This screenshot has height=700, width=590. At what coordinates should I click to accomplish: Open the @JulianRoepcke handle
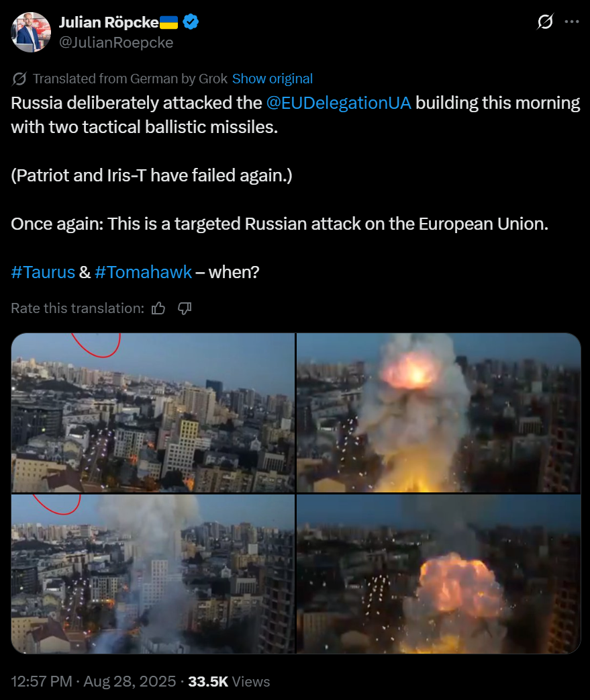(116, 42)
